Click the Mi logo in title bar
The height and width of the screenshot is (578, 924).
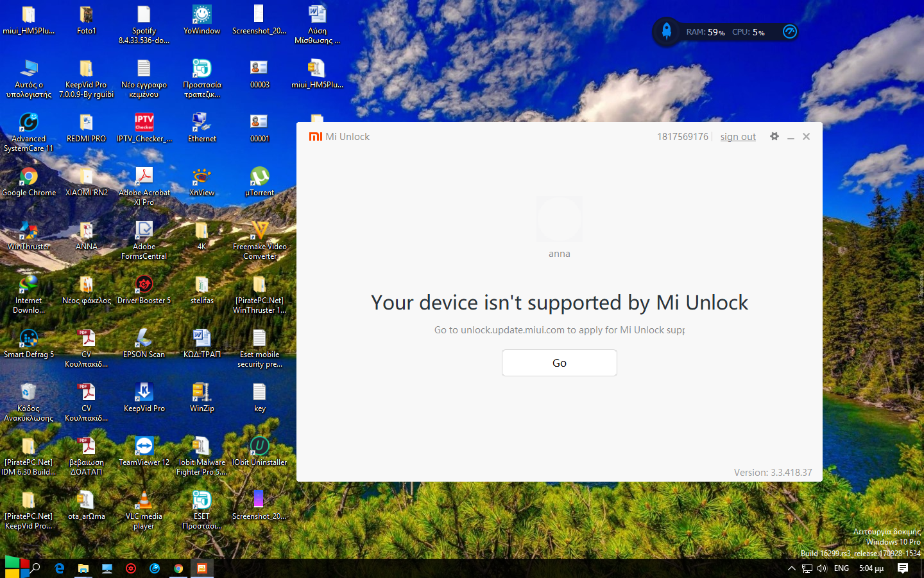click(x=315, y=137)
